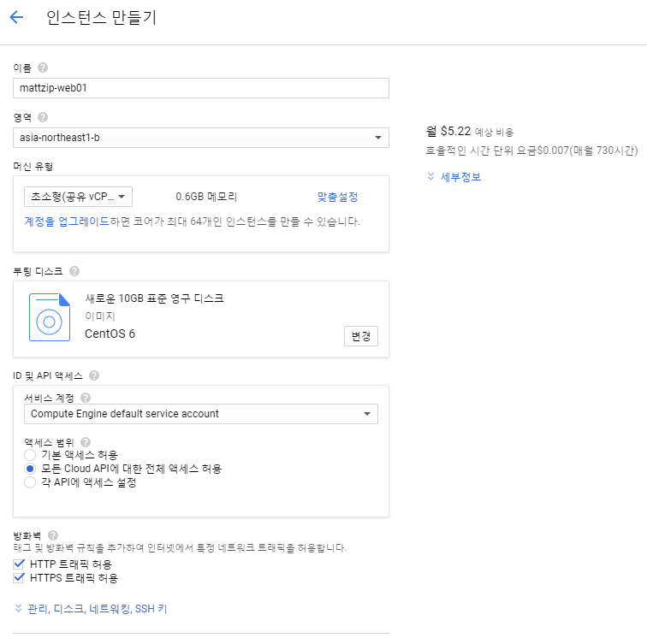The image size is (647, 644).
Task: Open help icon next to 부팅 디스크
Action: tap(74, 271)
